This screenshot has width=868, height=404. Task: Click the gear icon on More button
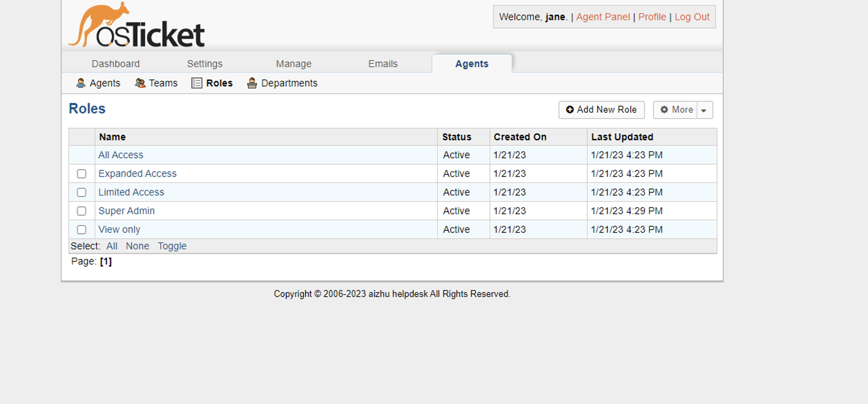[664, 109]
